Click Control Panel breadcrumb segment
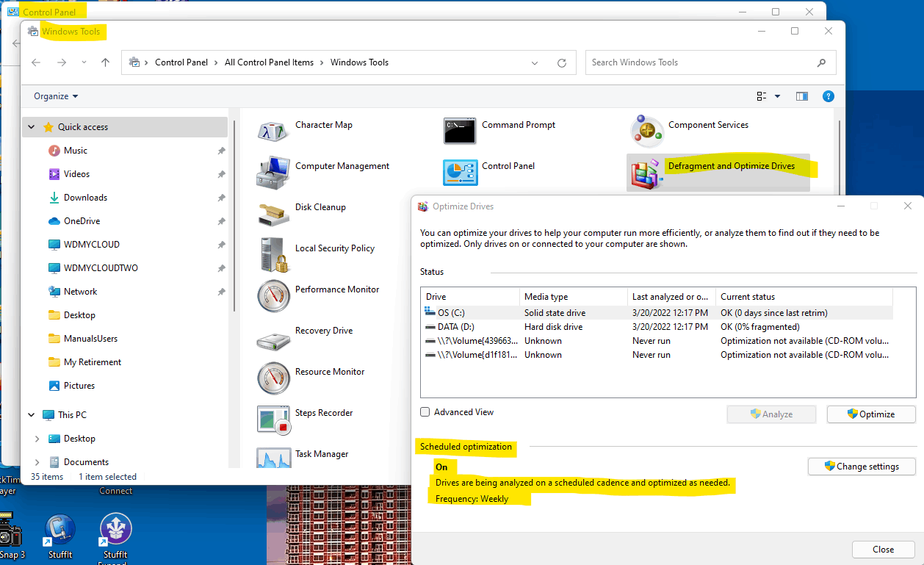 click(x=181, y=62)
